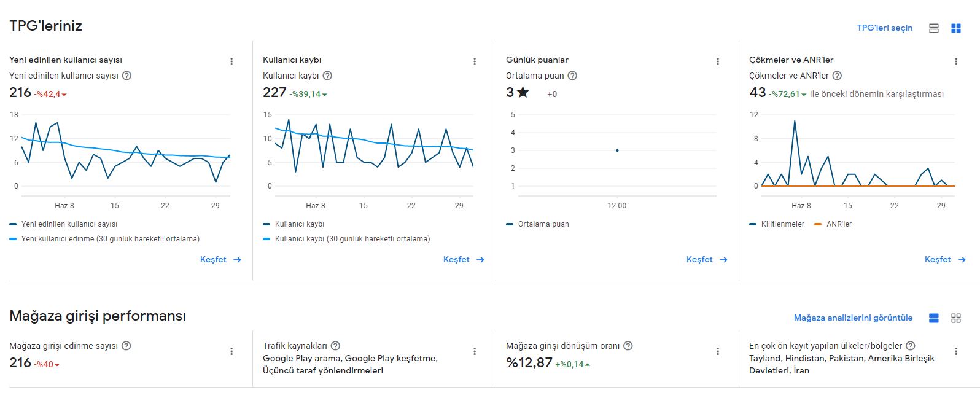Click the orange ANR'ler legend swatch
The width and height of the screenshot is (980, 398).
(817, 224)
